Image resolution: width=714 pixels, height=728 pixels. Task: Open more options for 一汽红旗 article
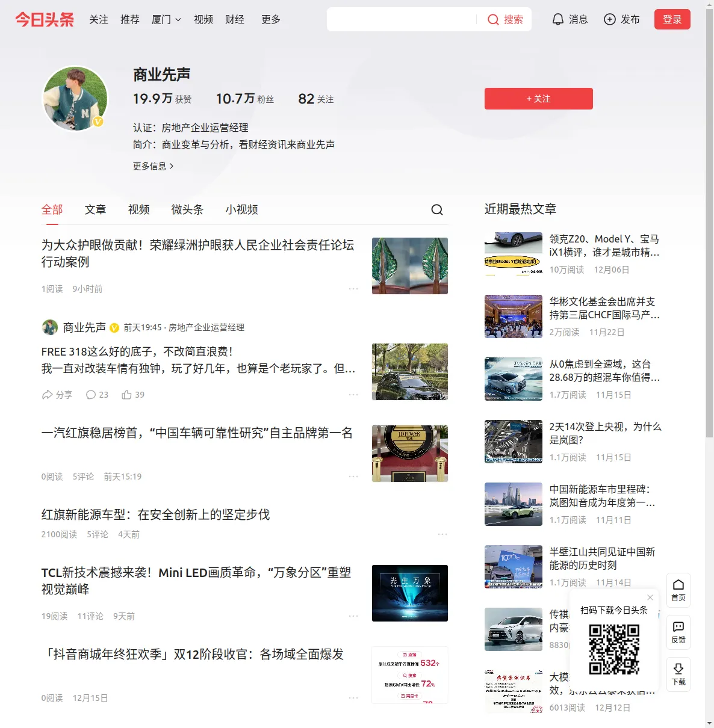(x=353, y=477)
